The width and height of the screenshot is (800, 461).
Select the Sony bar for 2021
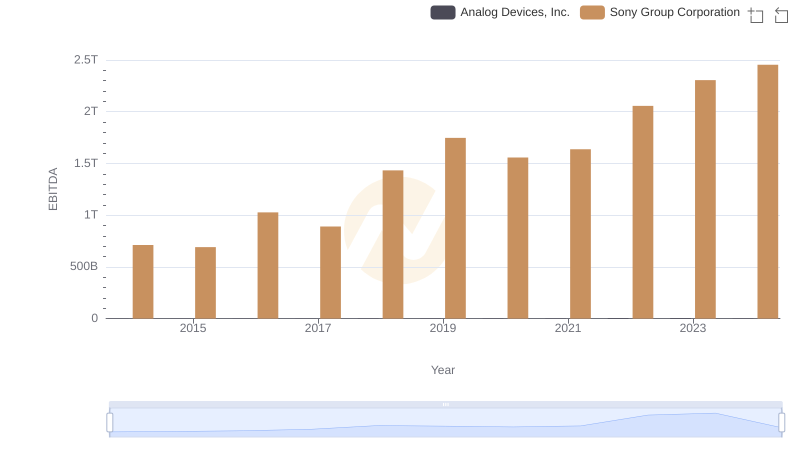(580, 234)
